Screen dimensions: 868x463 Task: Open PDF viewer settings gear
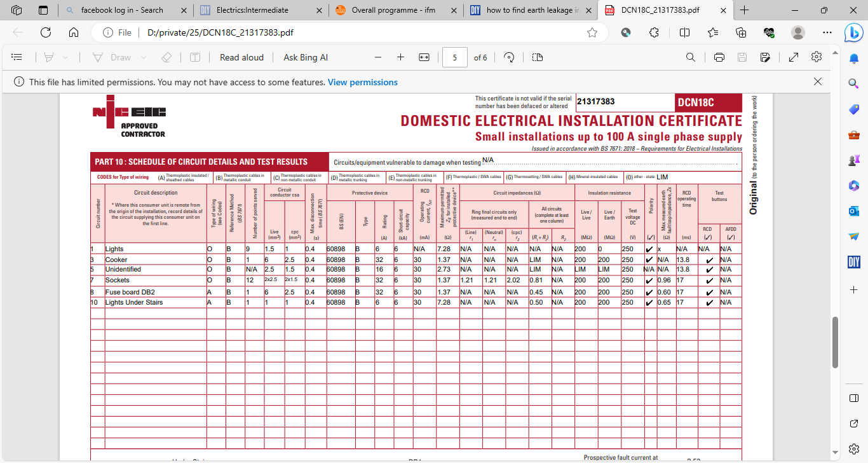[x=817, y=57]
